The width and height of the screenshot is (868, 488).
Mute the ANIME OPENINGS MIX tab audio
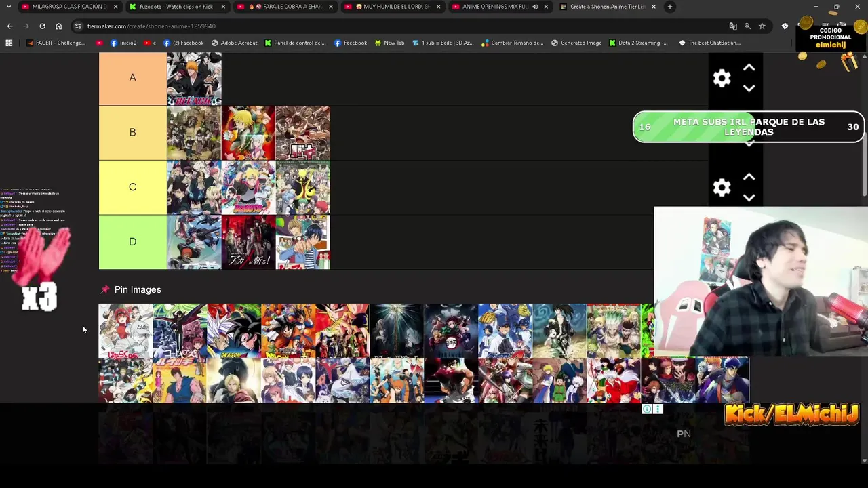click(x=535, y=7)
